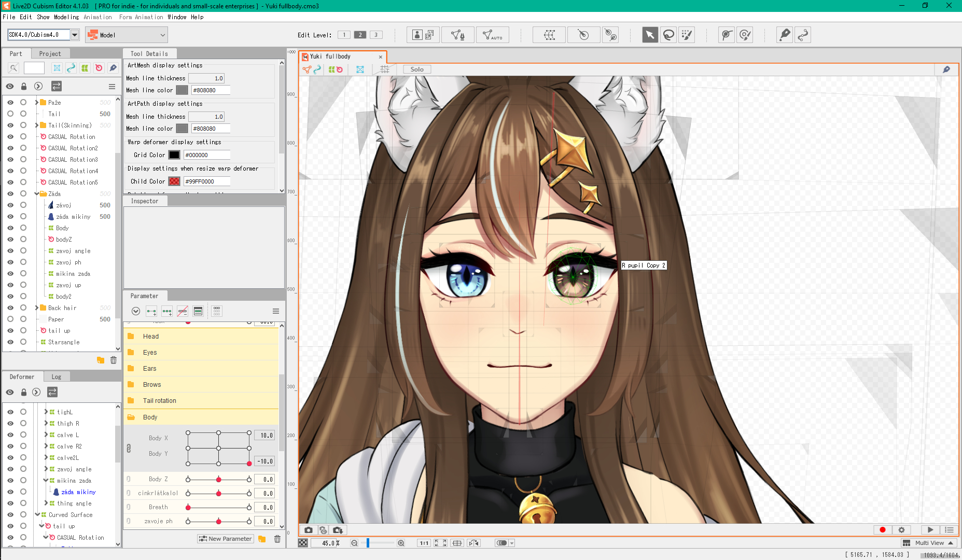Open the canvas gear settings icon
This screenshot has height=560, width=962.
[901, 530]
